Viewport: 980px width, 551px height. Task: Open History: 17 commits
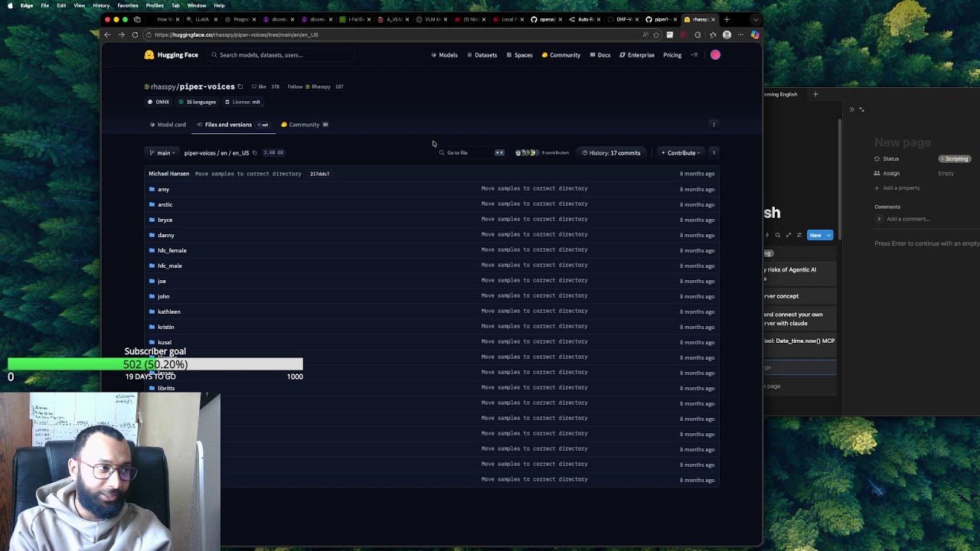pos(611,153)
